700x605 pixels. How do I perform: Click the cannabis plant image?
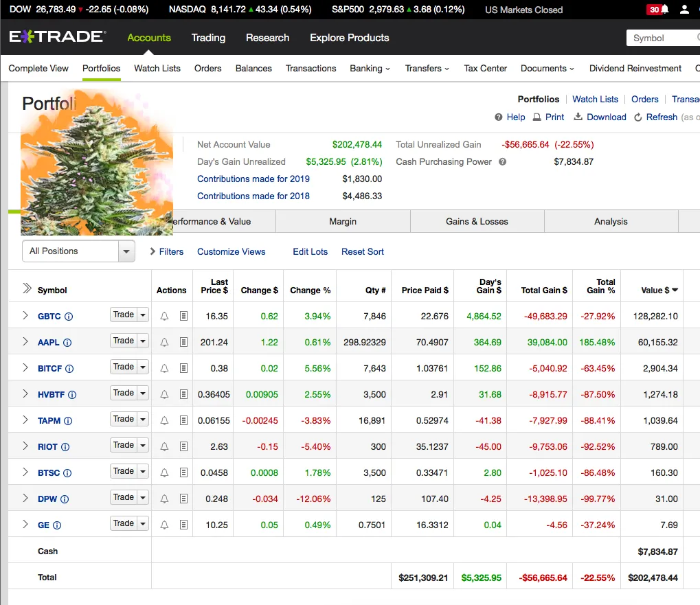97,163
